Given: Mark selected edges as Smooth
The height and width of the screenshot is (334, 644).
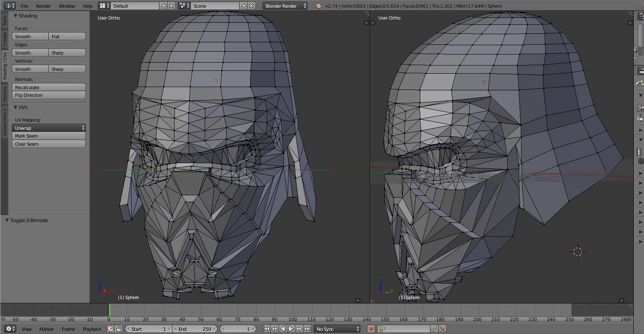Looking at the screenshot, I should 30,52.
